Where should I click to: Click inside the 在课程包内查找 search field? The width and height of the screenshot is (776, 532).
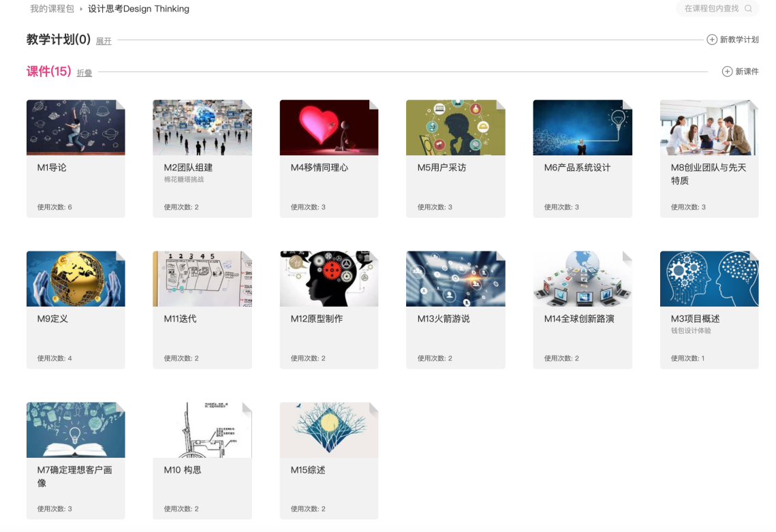[x=712, y=9]
